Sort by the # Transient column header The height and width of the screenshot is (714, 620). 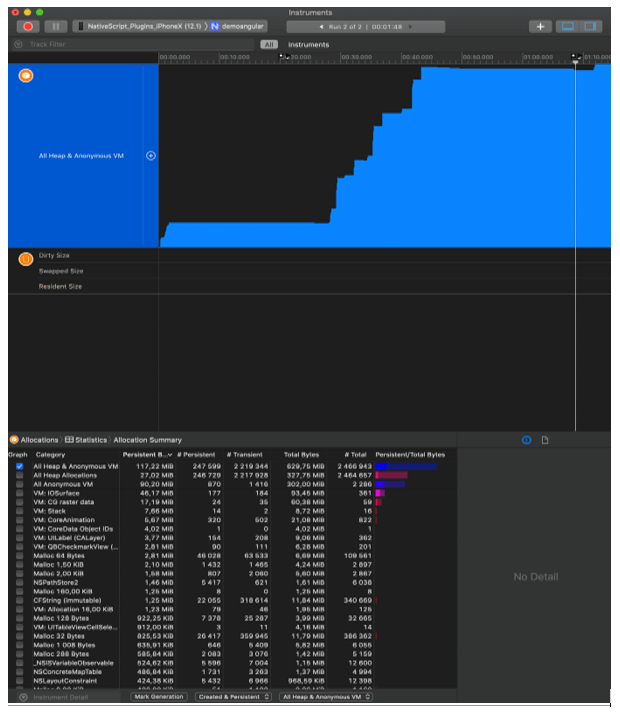244,454
